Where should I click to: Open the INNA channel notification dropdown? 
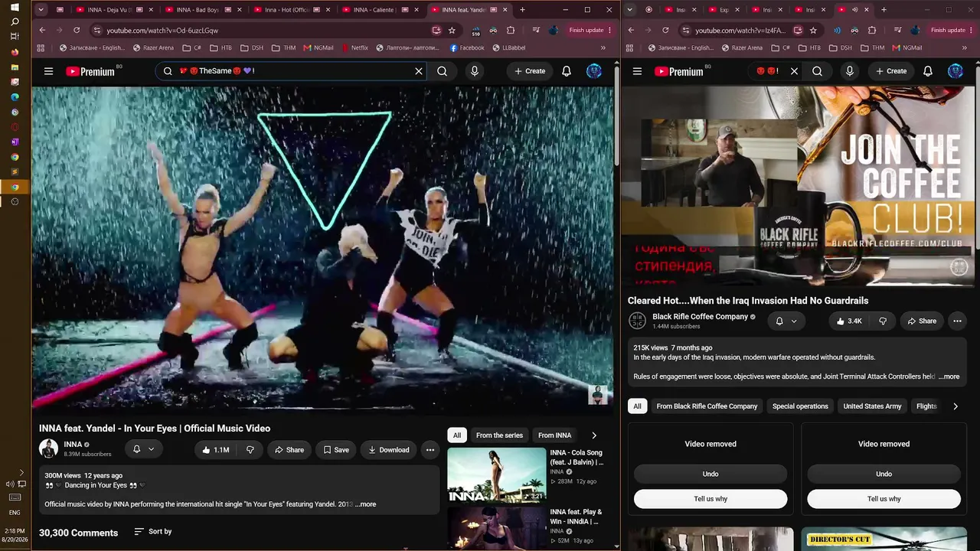[x=143, y=450]
